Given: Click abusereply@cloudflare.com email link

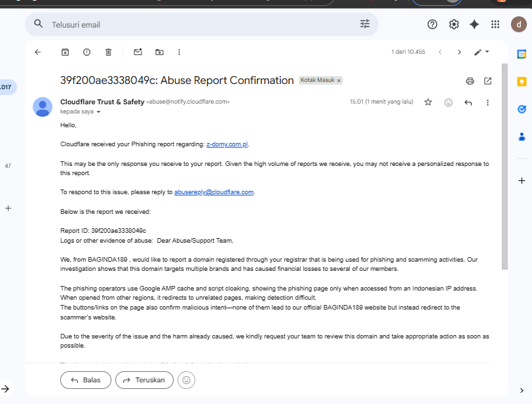Looking at the screenshot, I should [214, 192].
